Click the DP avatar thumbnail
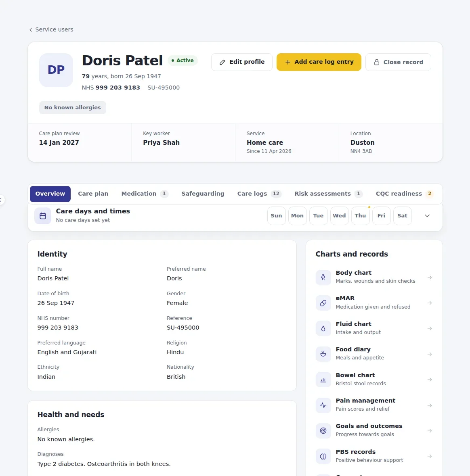Image resolution: width=470 pixels, height=476 pixels. tap(56, 70)
